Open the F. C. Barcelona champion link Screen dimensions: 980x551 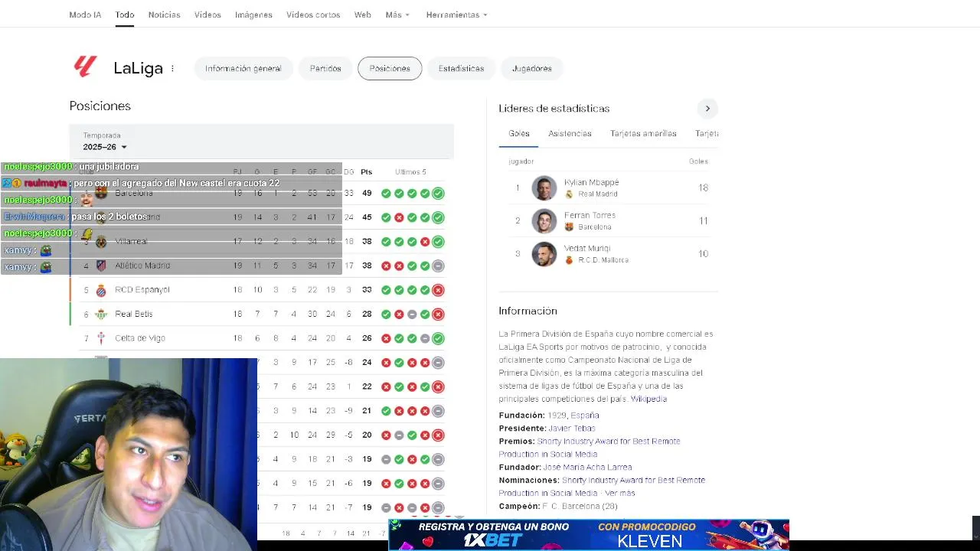[580, 506]
